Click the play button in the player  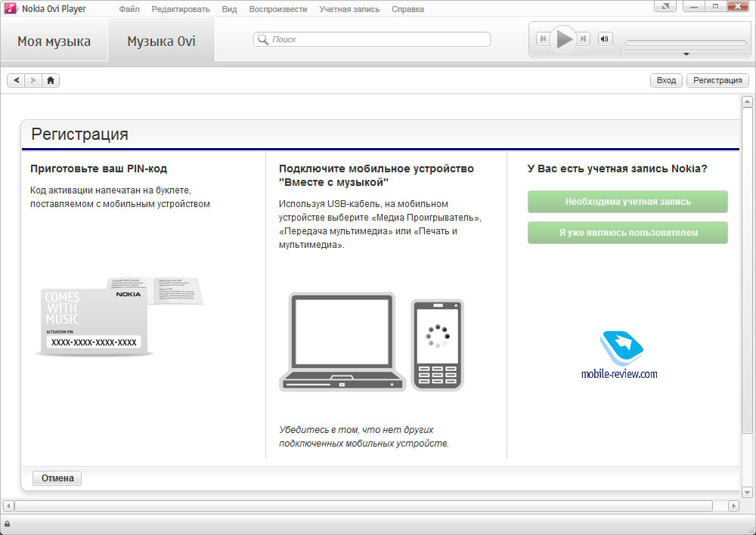[563, 39]
